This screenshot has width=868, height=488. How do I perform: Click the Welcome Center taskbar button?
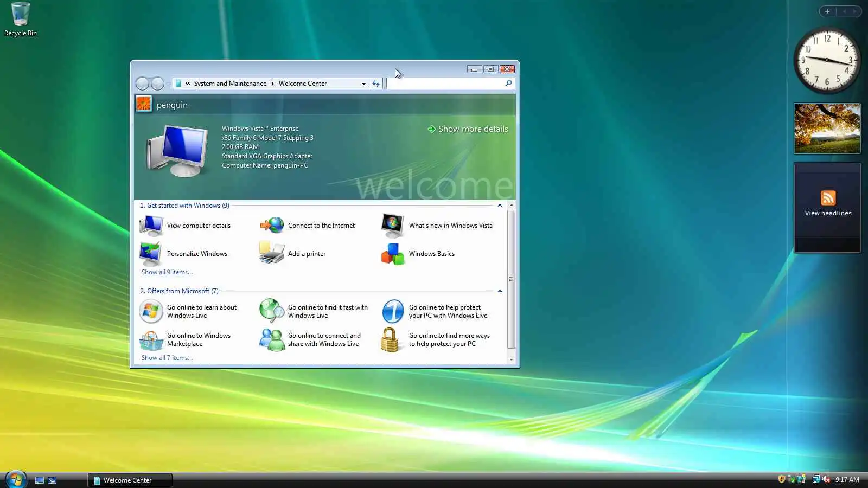pos(130,480)
